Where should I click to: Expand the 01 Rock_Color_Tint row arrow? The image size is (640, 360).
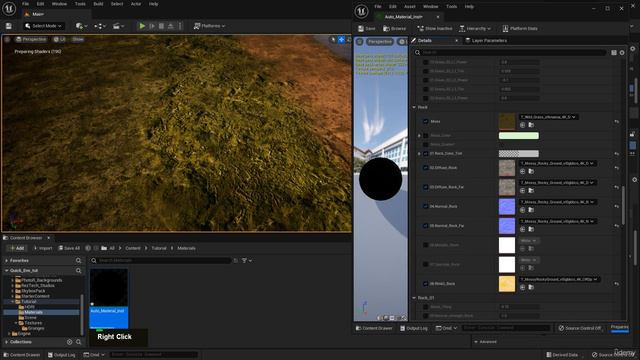click(x=419, y=153)
